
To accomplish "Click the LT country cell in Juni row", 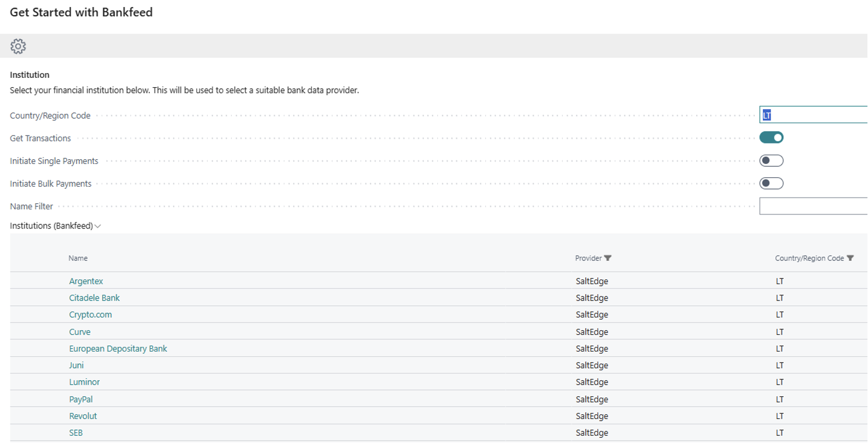I will [780, 366].
